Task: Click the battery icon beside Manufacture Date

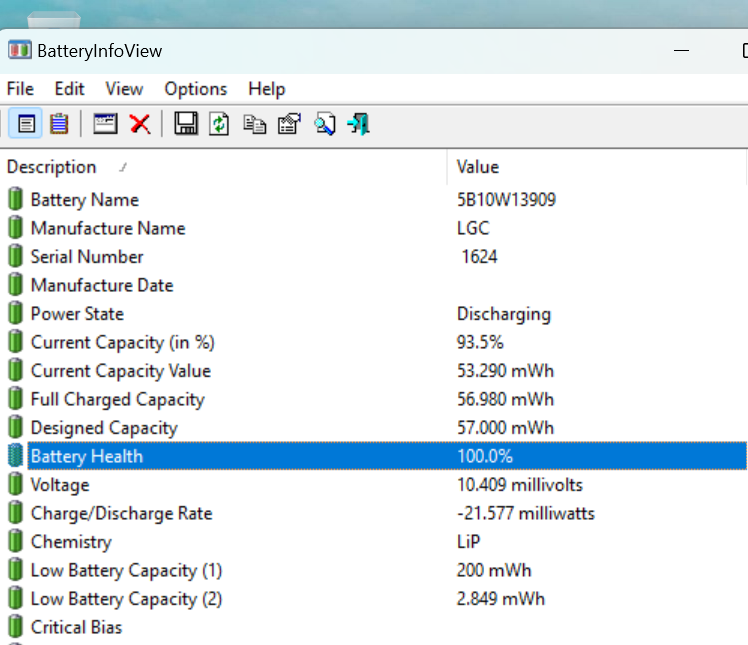Action: (15, 285)
